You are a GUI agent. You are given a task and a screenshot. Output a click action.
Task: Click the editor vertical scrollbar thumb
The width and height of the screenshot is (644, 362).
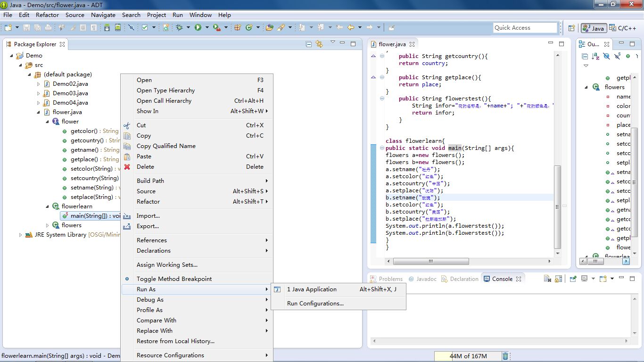pos(558,206)
